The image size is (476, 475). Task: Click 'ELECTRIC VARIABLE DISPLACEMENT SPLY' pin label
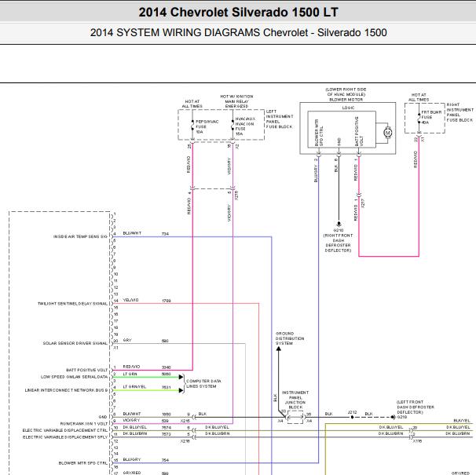[65, 437]
